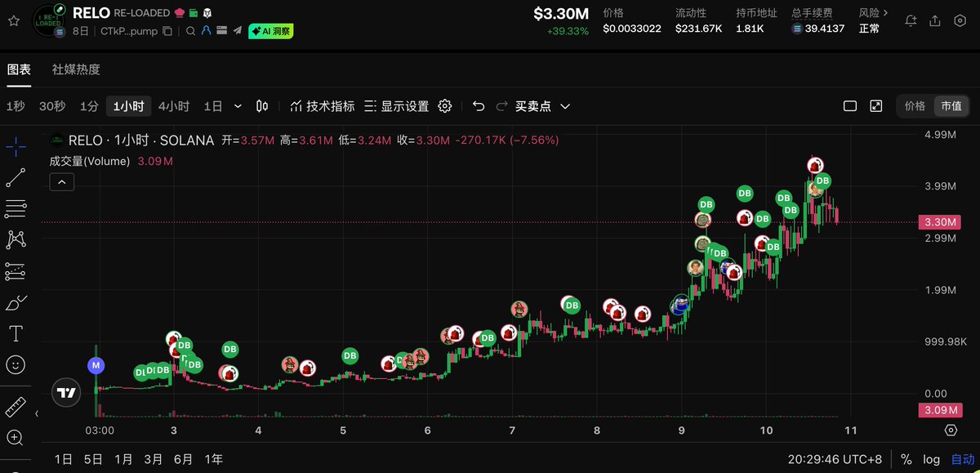The width and height of the screenshot is (980, 473).
Task: Collapse indicator legend chevron under 成交量
Action: (x=62, y=182)
